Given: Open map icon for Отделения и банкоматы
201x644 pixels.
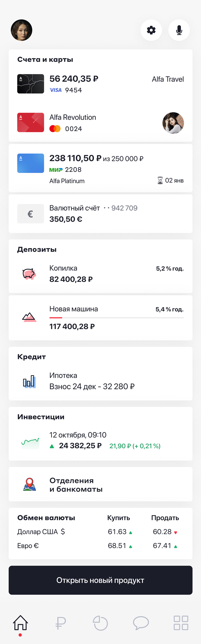Looking at the screenshot, I should coord(30,485).
